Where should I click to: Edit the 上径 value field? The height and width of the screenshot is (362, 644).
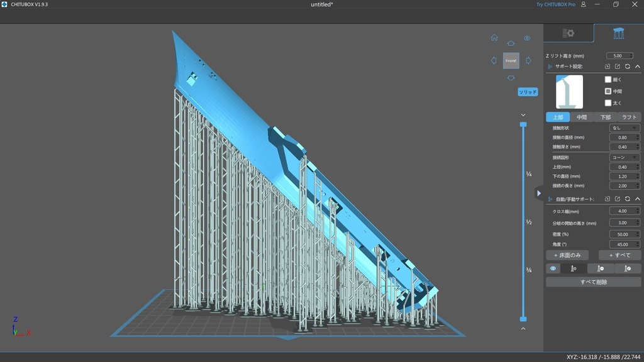click(x=625, y=167)
